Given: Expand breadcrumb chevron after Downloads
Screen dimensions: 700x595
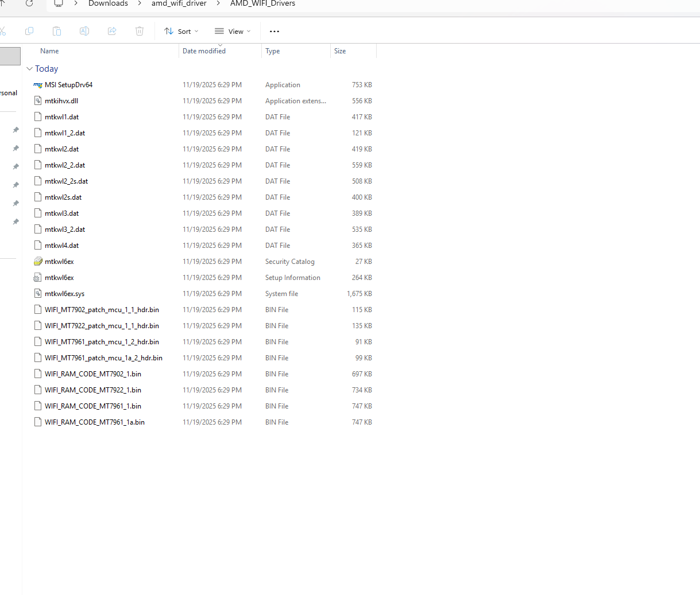Looking at the screenshot, I should coord(140,3).
